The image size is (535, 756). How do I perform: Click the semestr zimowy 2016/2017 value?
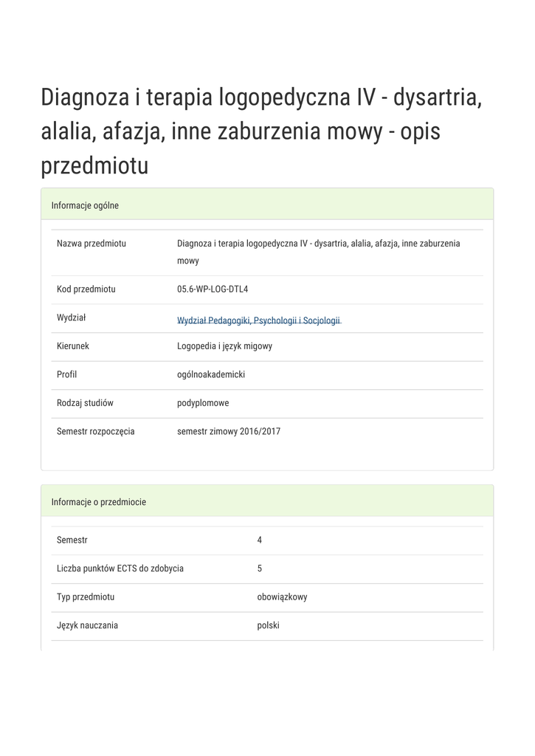(229, 431)
